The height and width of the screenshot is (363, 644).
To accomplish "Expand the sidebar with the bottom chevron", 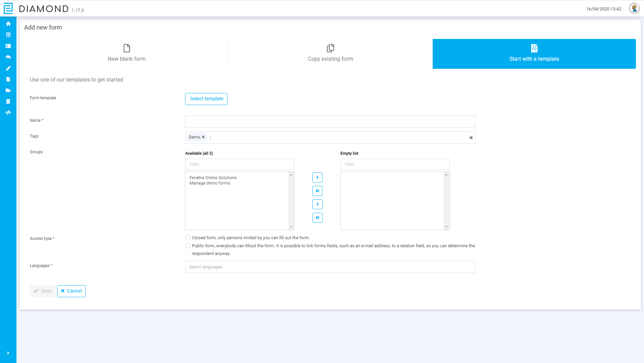I will tap(8, 353).
